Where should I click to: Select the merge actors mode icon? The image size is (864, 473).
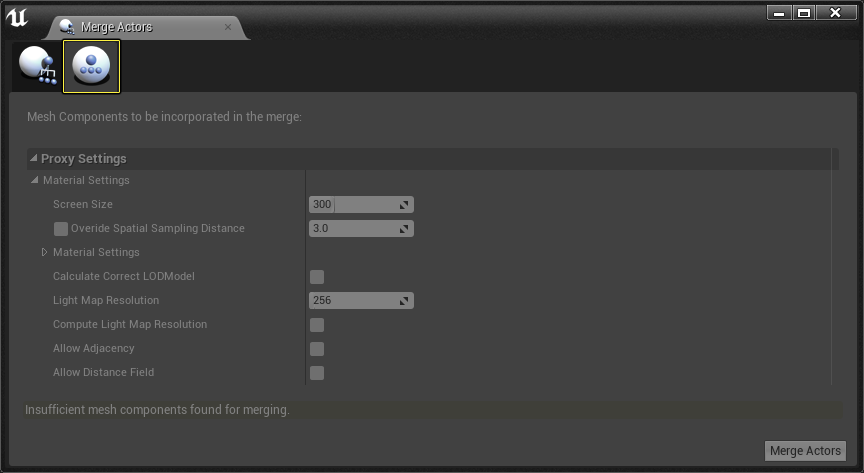pos(38,67)
